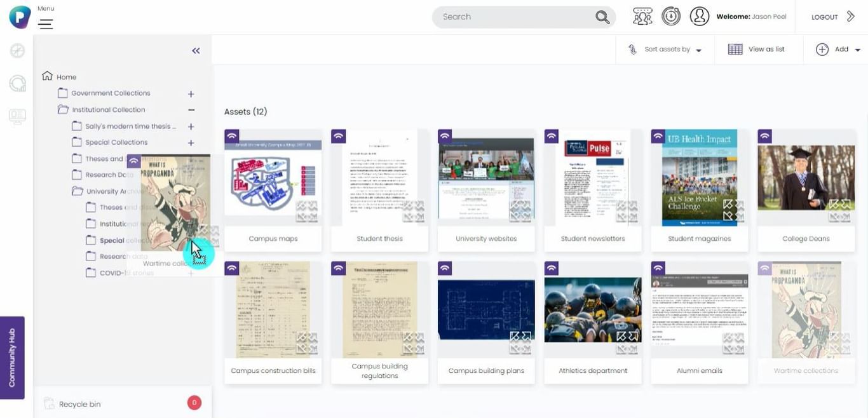The image size is (868, 418).
Task: Collapse the sidebar with double chevron
Action: point(196,51)
